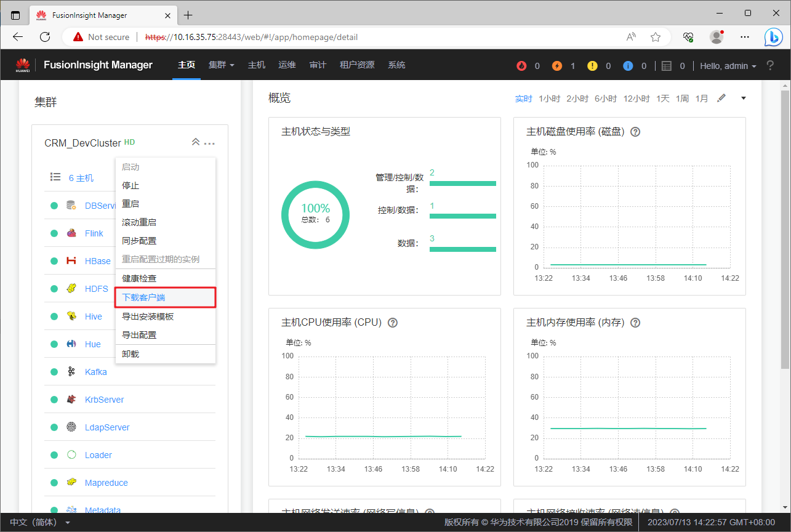This screenshot has width=791, height=532.
Task: Expand the 集群 navigation dropdown
Action: (222, 65)
